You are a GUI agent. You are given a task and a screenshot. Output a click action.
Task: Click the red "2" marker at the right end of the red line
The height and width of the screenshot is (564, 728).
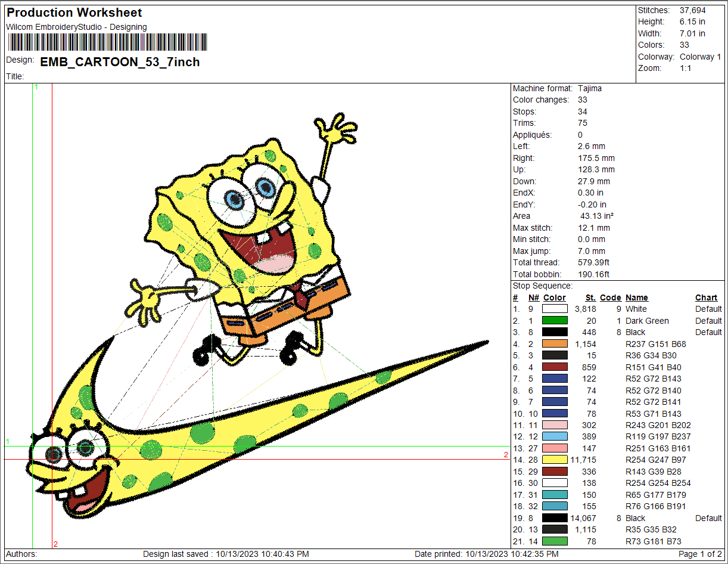coord(506,455)
